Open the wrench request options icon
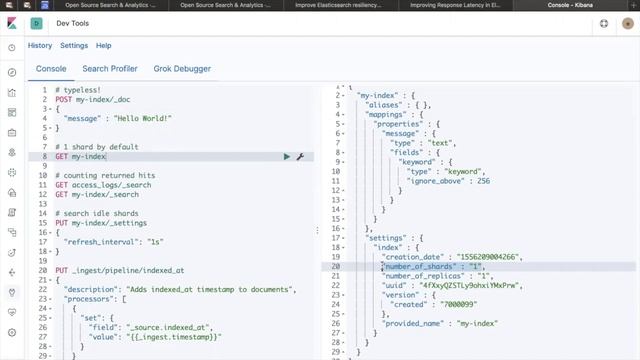This screenshot has height=360, width=640. click(x=300, y=157)
